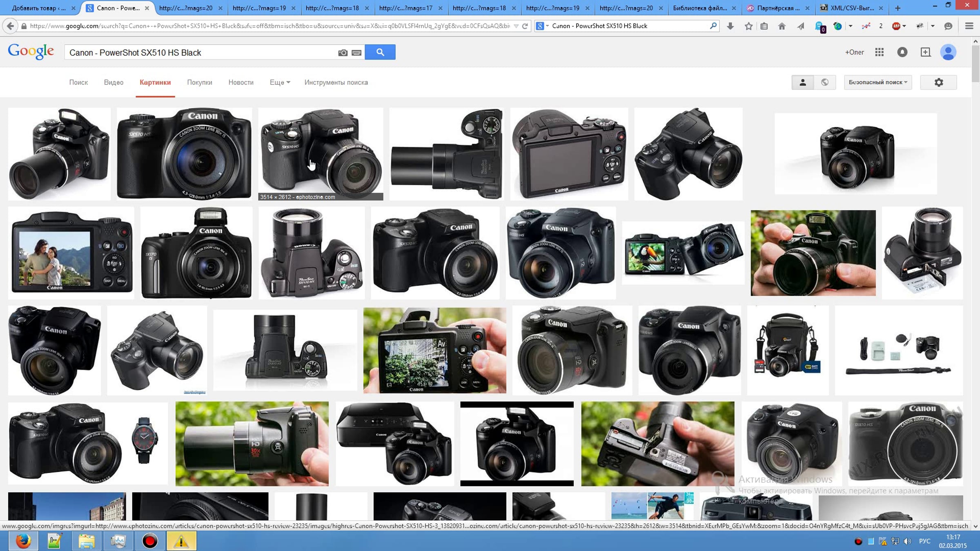Select the Новости tab

pyautogui.click(x=241, y=82)
